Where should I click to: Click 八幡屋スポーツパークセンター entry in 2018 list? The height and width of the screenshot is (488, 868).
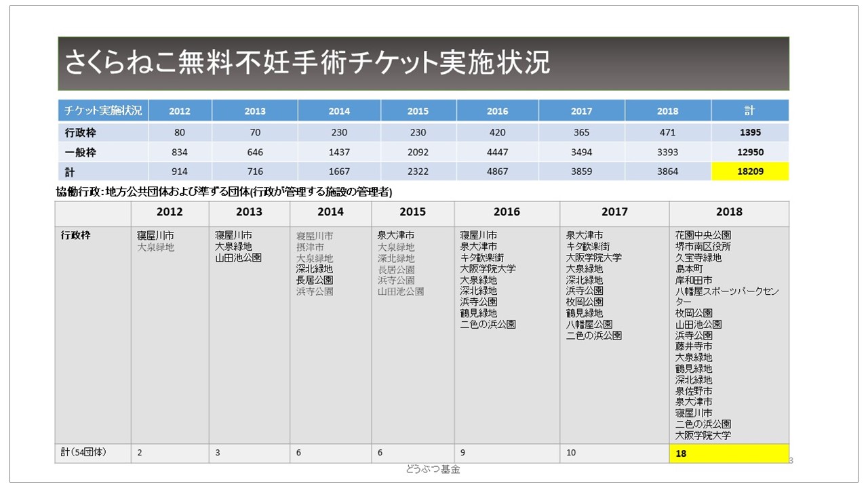point(727,296)
